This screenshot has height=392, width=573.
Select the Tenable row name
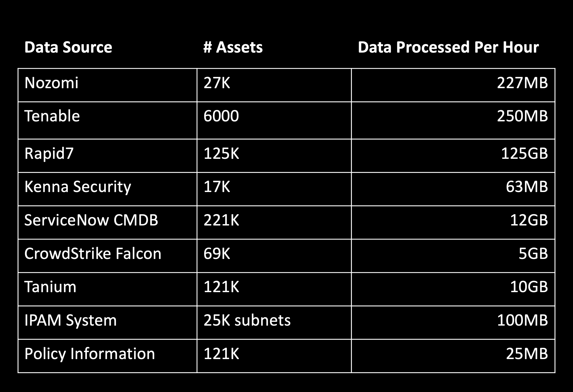107,120
